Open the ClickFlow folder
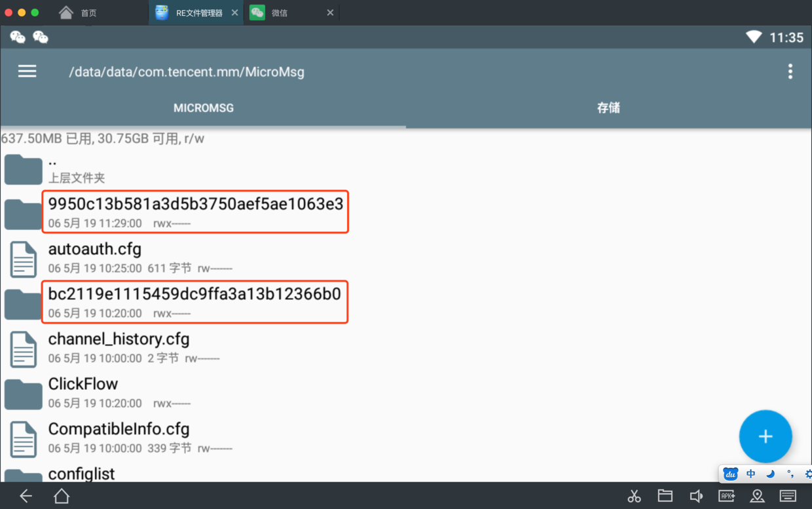Viewport: 812px width, 509px height. click(406, 392)
